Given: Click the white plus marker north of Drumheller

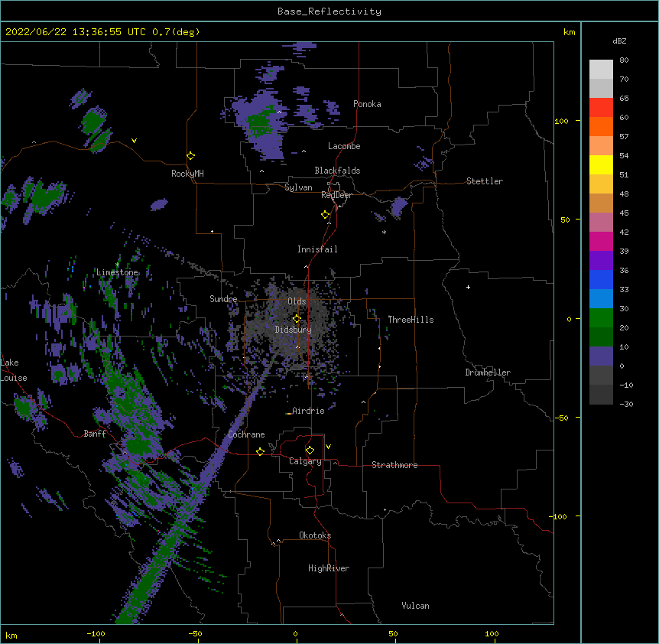Looking at the screenshot, I should click(468, 287).
